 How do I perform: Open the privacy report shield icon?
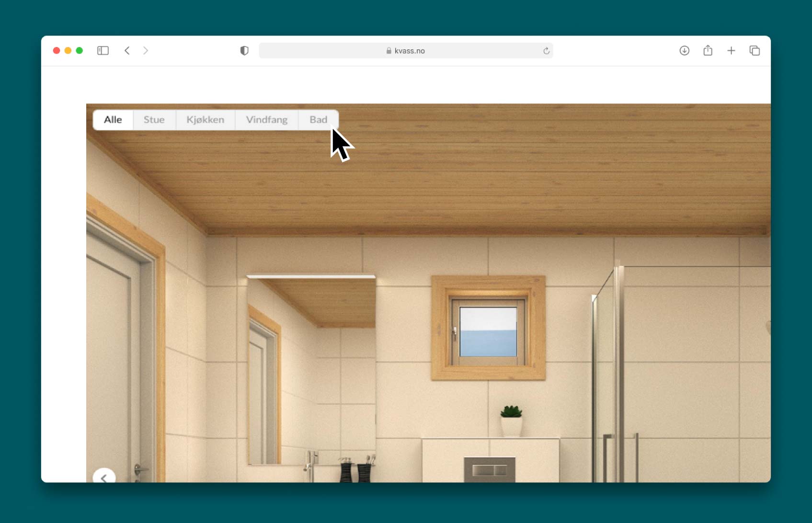[x=244, y=51]
